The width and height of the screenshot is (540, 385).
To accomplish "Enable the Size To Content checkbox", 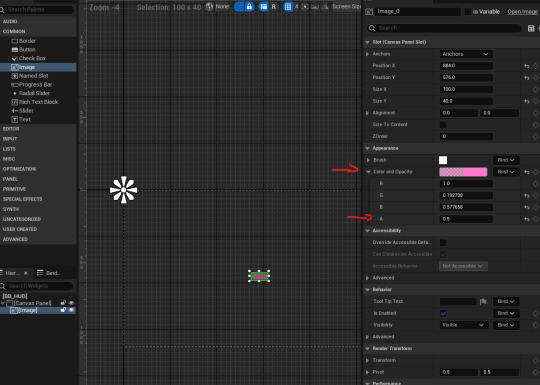I will pyautogui.click(x=443, y=125).
